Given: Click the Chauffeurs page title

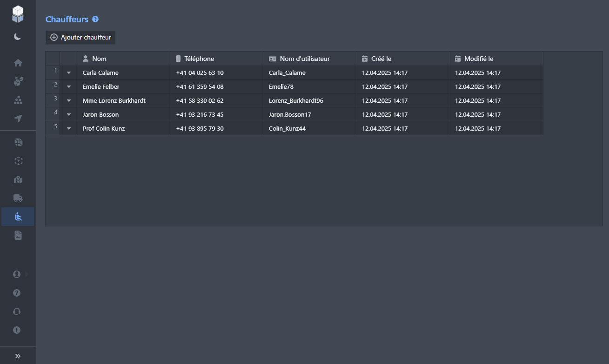Looking at the screenshot, I should pyautogui.click(x=67, y=19).
